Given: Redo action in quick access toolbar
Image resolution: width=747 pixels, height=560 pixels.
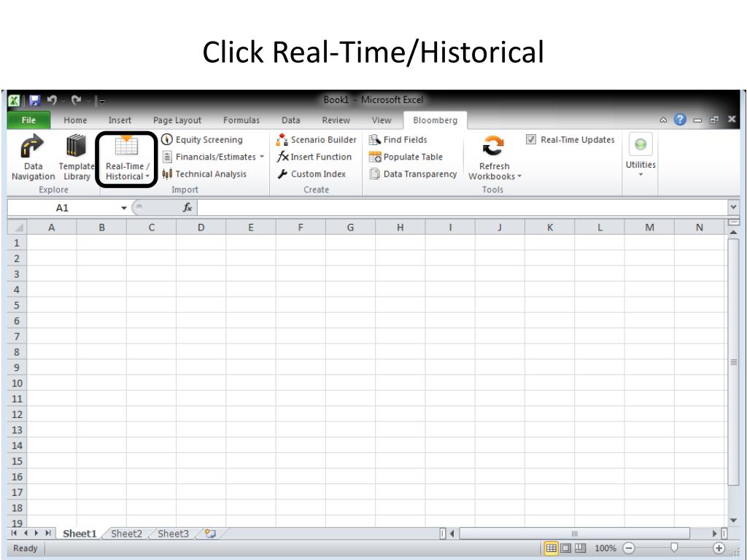Looking at the screenshot, I should (76, 101).
